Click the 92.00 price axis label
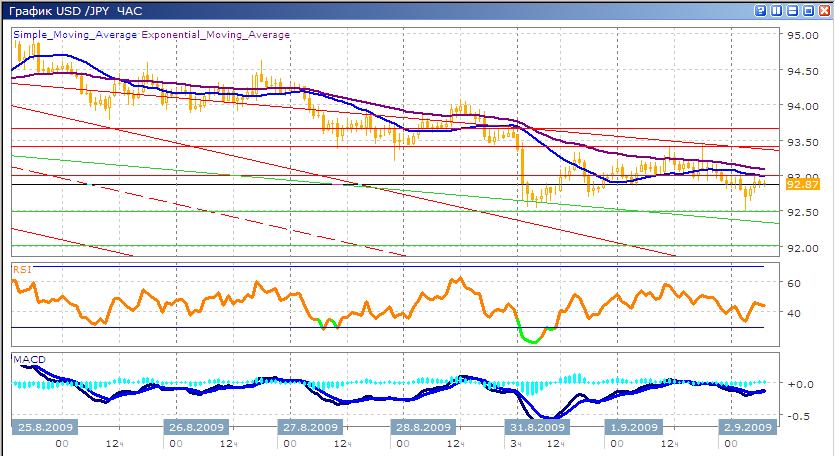 click(802, 248)
